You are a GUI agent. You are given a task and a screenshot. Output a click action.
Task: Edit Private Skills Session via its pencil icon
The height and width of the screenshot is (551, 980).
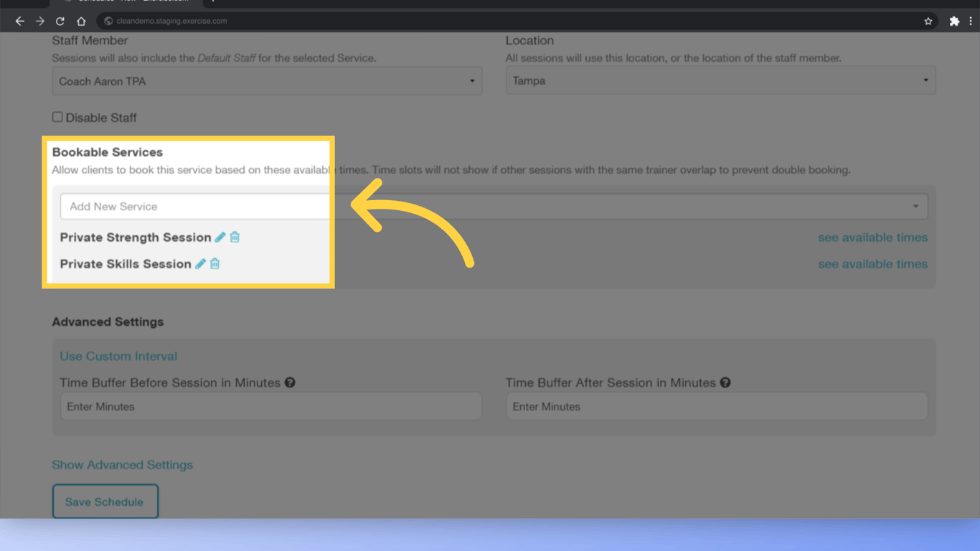pos(199,263)
